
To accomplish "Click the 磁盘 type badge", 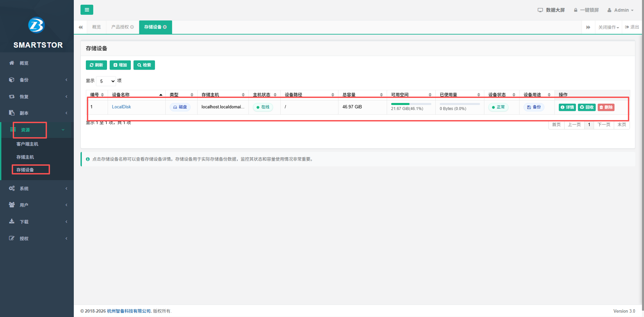I will (180, 107).
